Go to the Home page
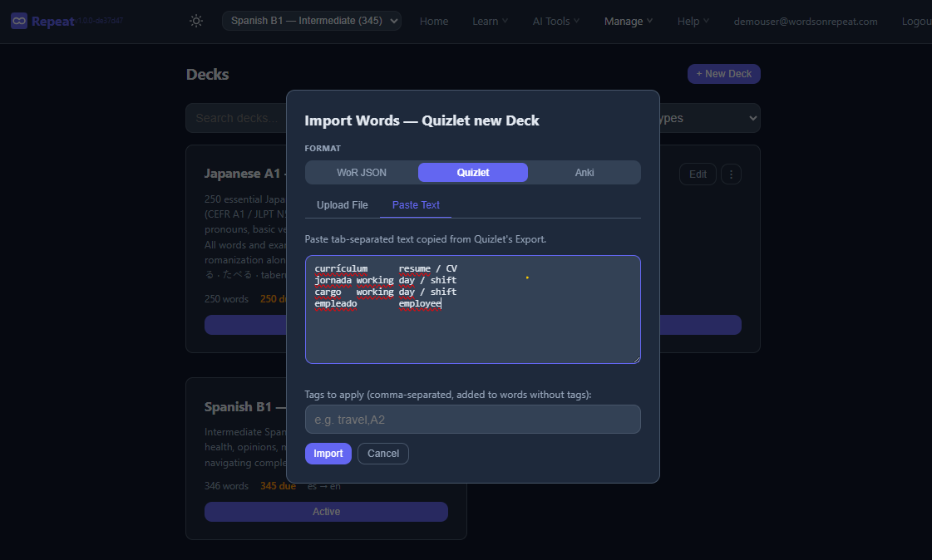This screenshot has width=932, height=560. pyautogui.click(x=434, y=22)
